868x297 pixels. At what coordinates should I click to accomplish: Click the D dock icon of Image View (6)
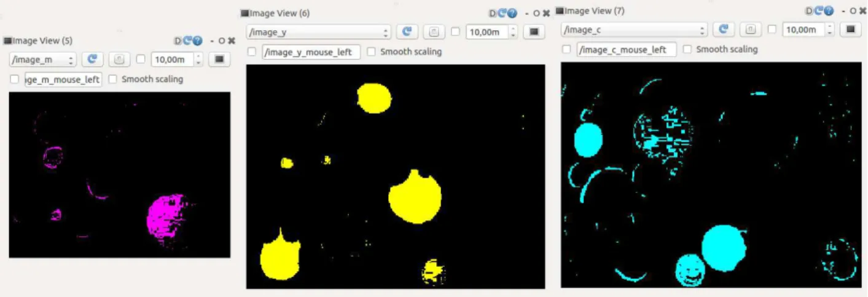point(493,13)
